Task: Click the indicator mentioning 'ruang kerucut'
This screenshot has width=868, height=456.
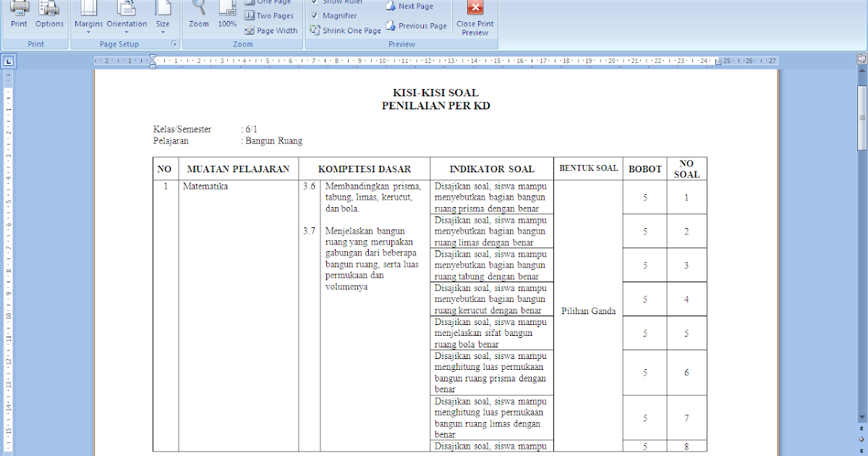Action: (x=492, y=299)
